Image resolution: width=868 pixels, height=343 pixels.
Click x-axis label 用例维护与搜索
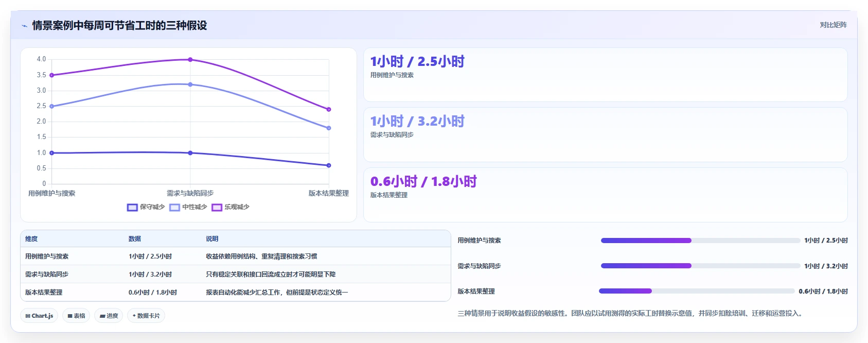pyautogui.click(x=52, y=194)
